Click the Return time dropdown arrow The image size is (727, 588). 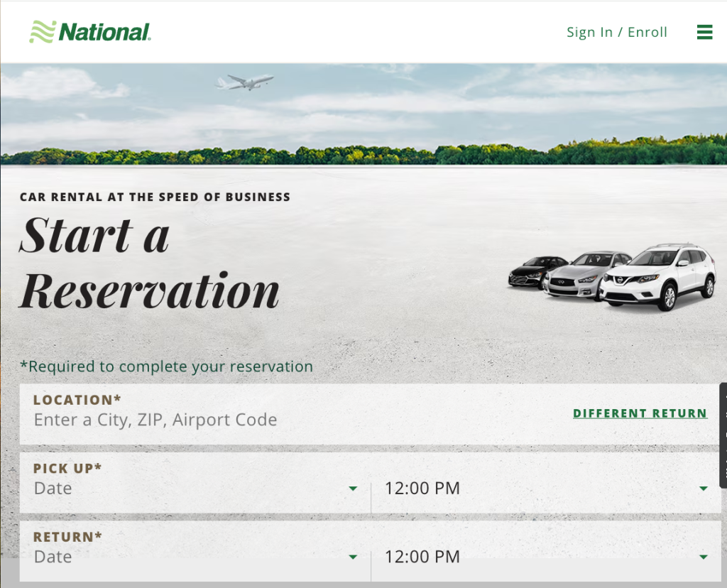pyautogui.click(x=703, y=557)
